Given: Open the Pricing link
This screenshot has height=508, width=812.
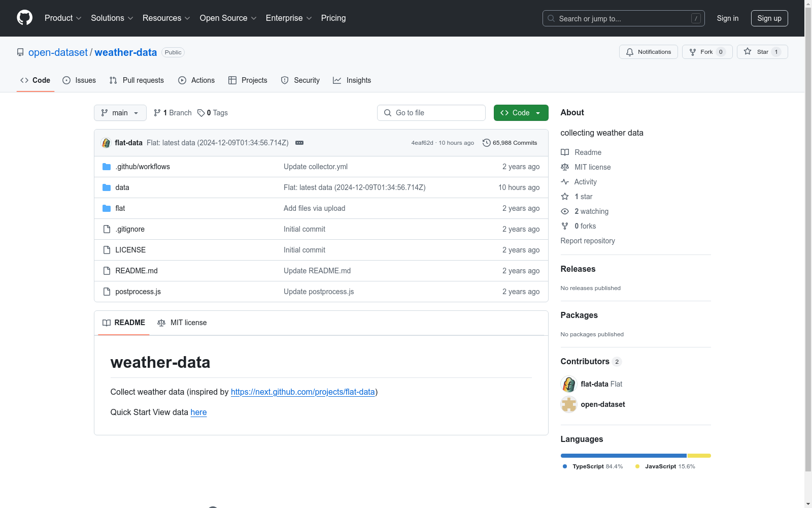Looking at the screenshot, I should 333,18.
